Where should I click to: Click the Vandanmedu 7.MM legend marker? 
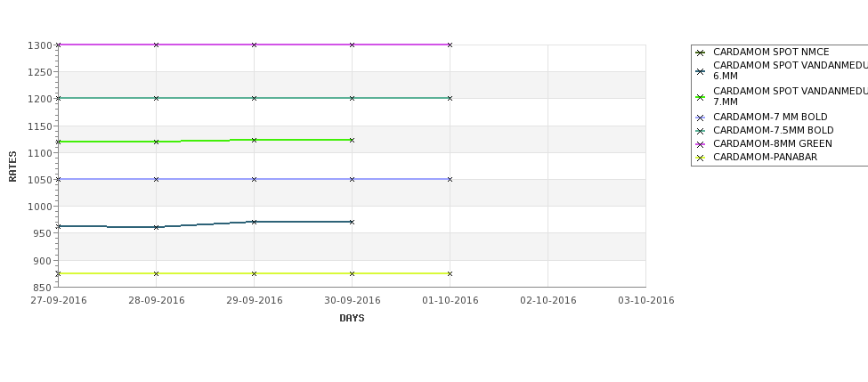point(700,97)
